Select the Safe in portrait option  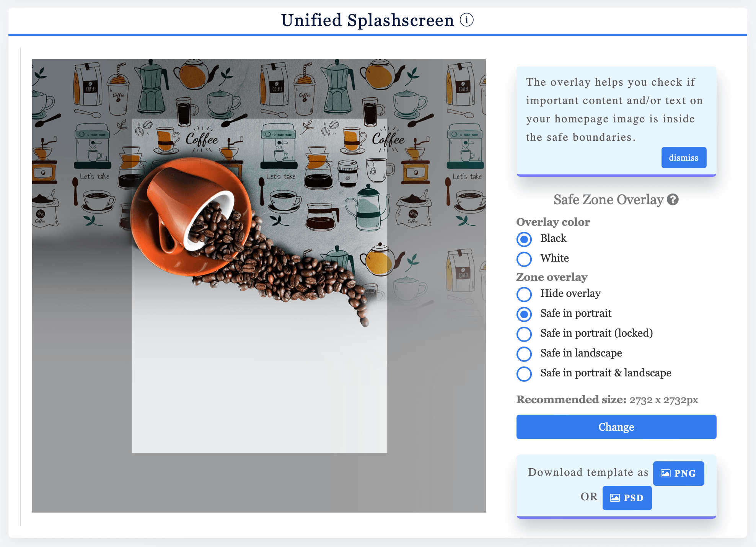click(x=524, y=314)
